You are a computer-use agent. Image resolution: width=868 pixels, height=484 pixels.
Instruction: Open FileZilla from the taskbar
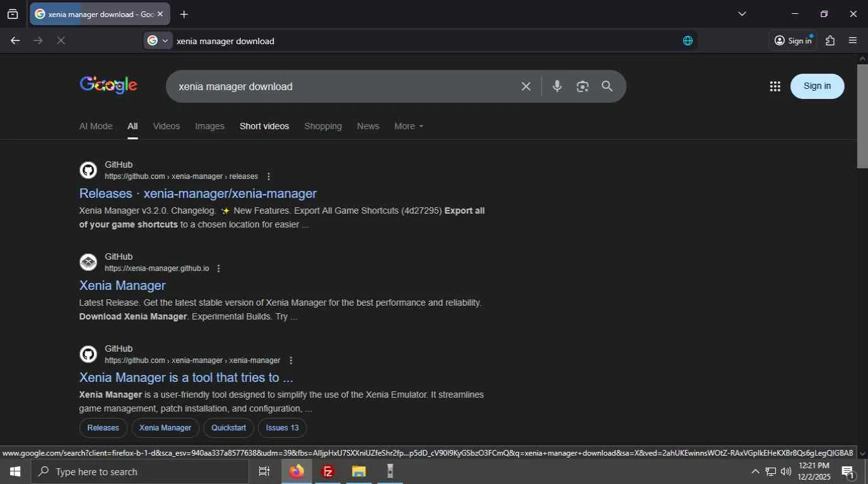tap(328, 471)
